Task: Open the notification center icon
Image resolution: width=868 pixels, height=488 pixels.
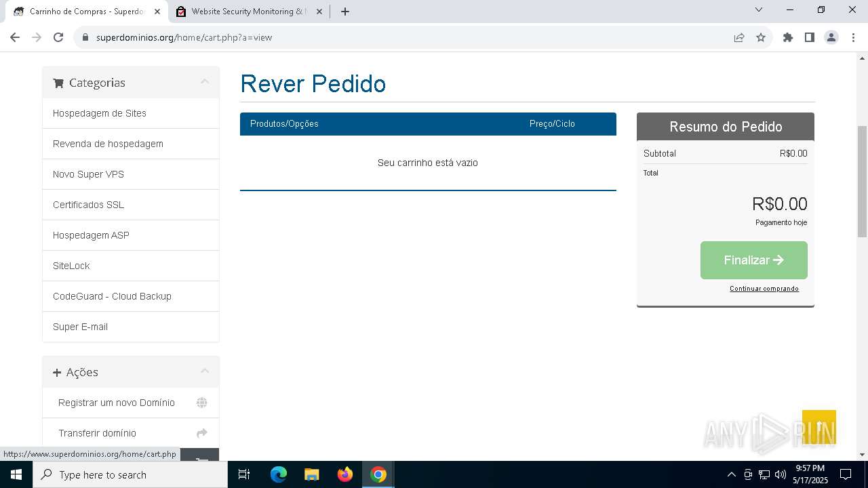Action: tap(846, 474)
